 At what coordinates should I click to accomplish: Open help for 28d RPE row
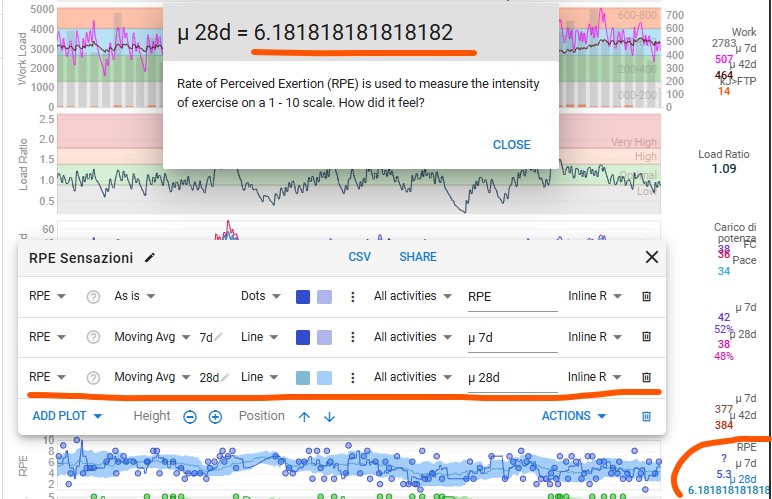tap(93, 377)
